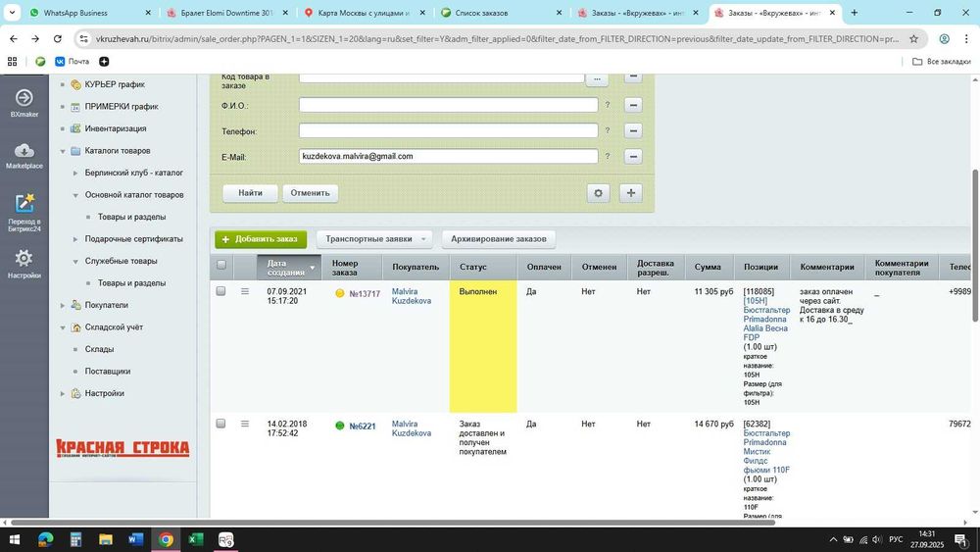Expand the Настройки tree node
Image resolution: width=980 pixels, height=552 pixels.
pos(63,393)
